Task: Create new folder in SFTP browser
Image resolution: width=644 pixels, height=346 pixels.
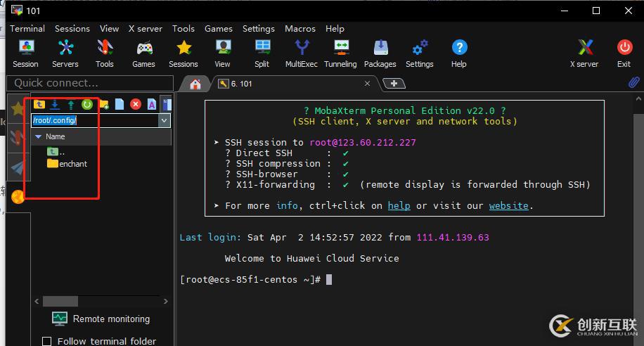Action: (104, 105)
